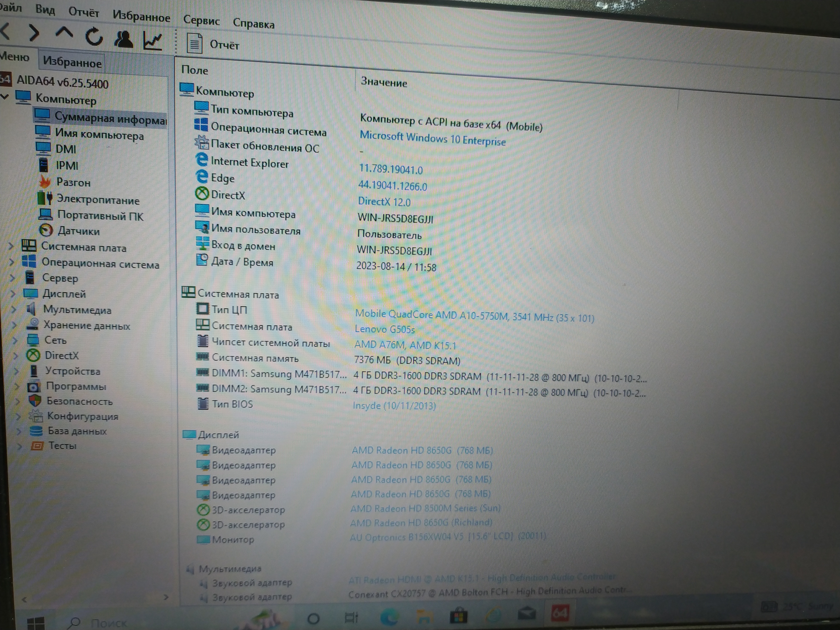The width and height of the screenshot is (840, 630).
Task: Expand the Дисплей tree node
Action: point(13,293)
